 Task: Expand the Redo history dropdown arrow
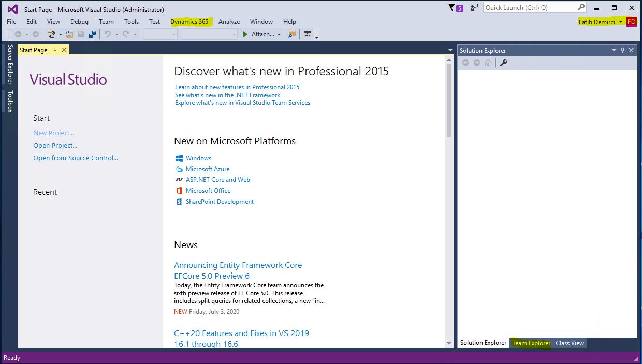[x=135, y=35]
